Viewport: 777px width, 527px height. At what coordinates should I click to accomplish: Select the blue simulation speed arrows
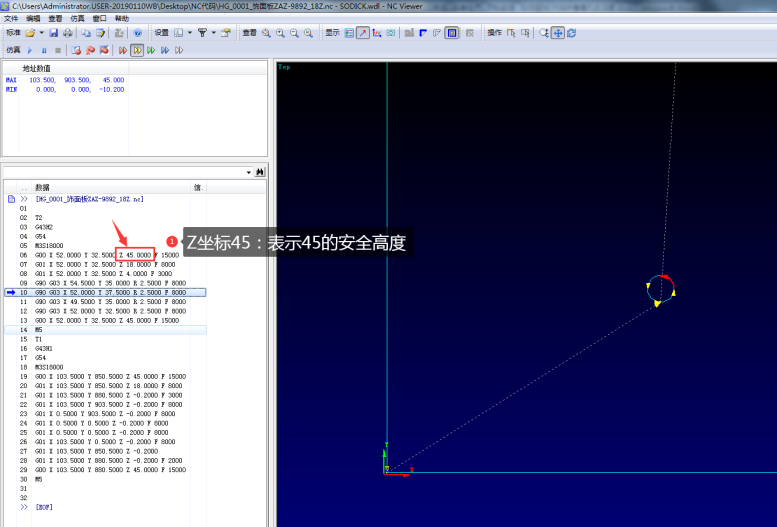click(165, 50)
